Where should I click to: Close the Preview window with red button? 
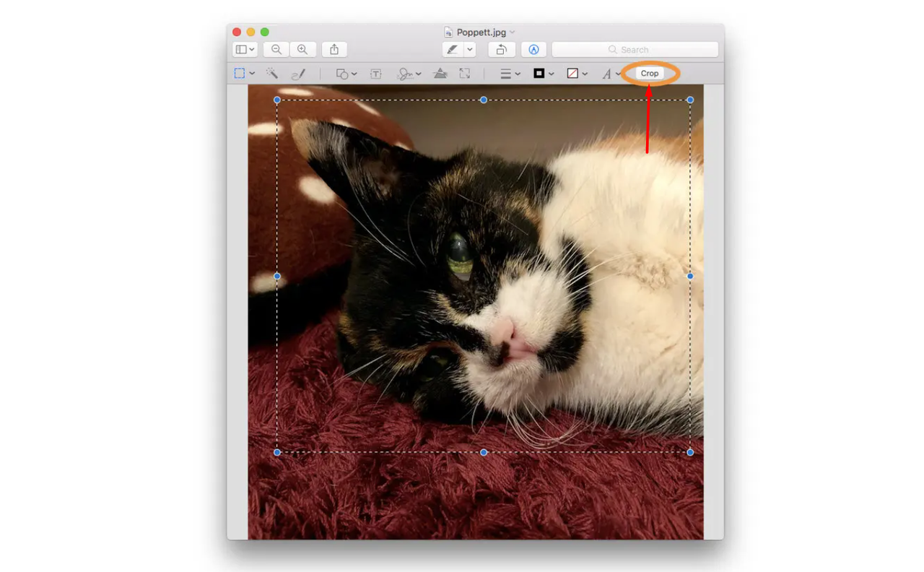pyautogui.click(x=237, y=32)
